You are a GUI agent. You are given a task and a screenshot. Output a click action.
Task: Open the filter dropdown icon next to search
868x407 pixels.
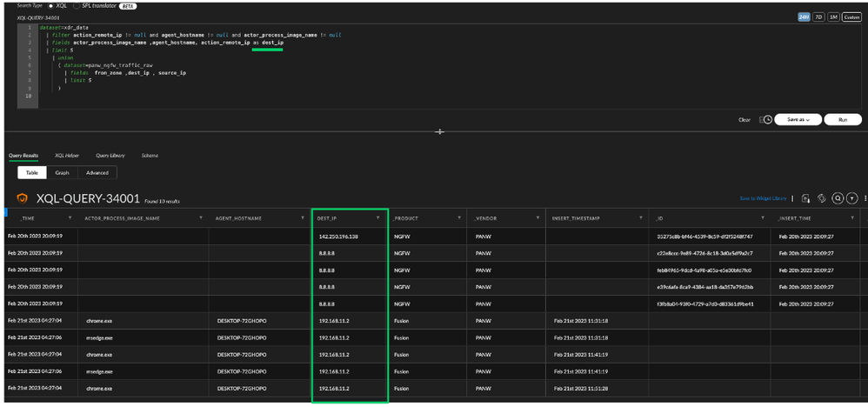852,198
